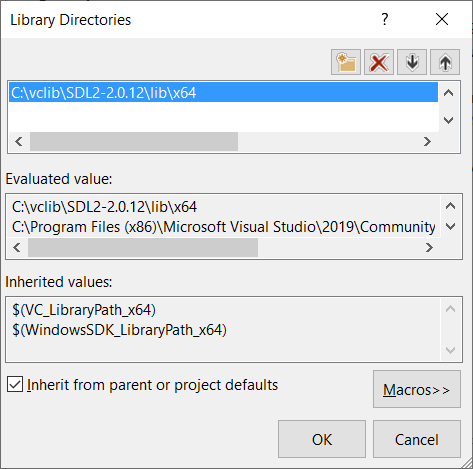Viewport: 473px width, 469px height.
Task: Close the Library Directories dialog
Action: pyautogui.click(x=442, y=19)
